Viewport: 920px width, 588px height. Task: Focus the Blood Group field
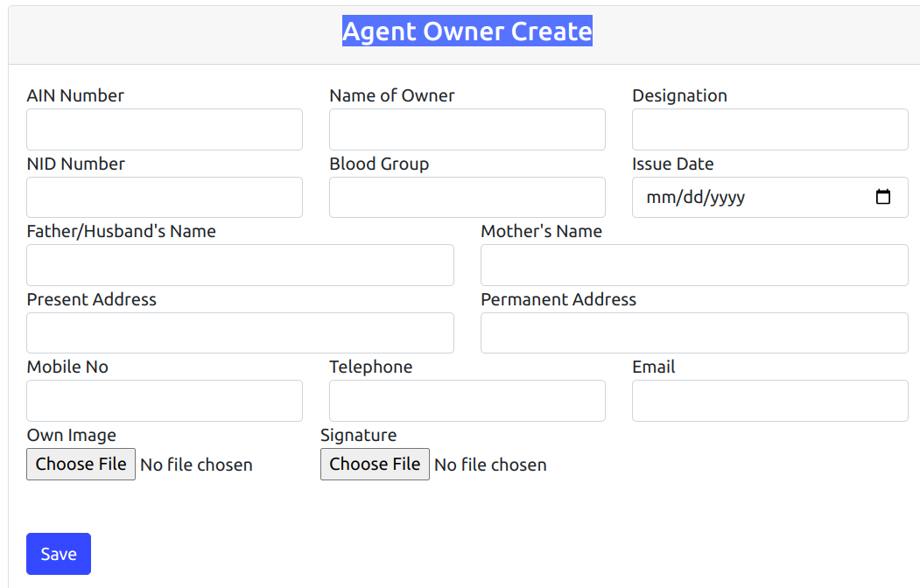467,198
